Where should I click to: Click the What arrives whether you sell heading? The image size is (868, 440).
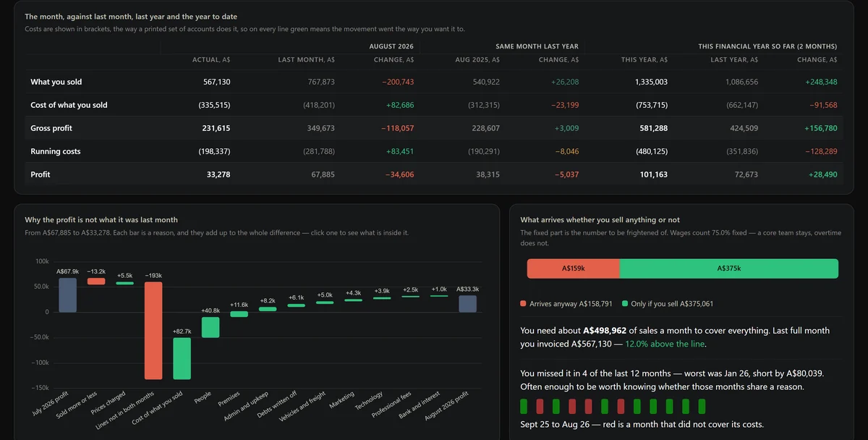point(600,219)
